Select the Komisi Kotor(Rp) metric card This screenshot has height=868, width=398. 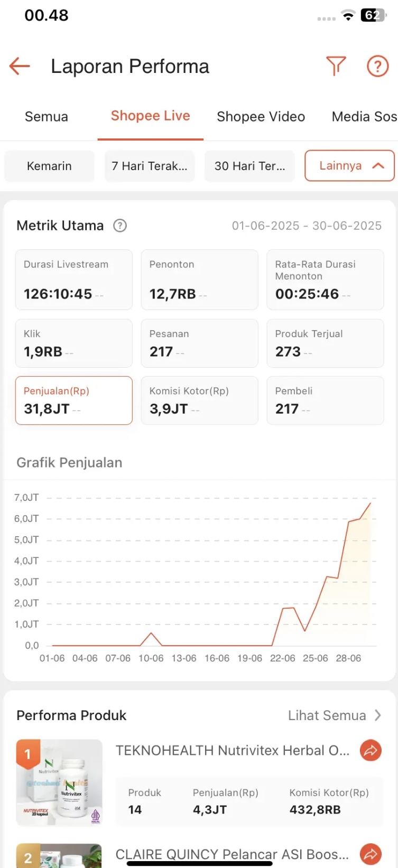click(199, 400)
